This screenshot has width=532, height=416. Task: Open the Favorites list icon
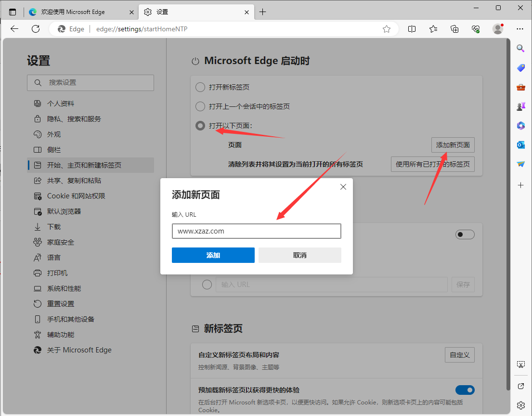(433, 29)
